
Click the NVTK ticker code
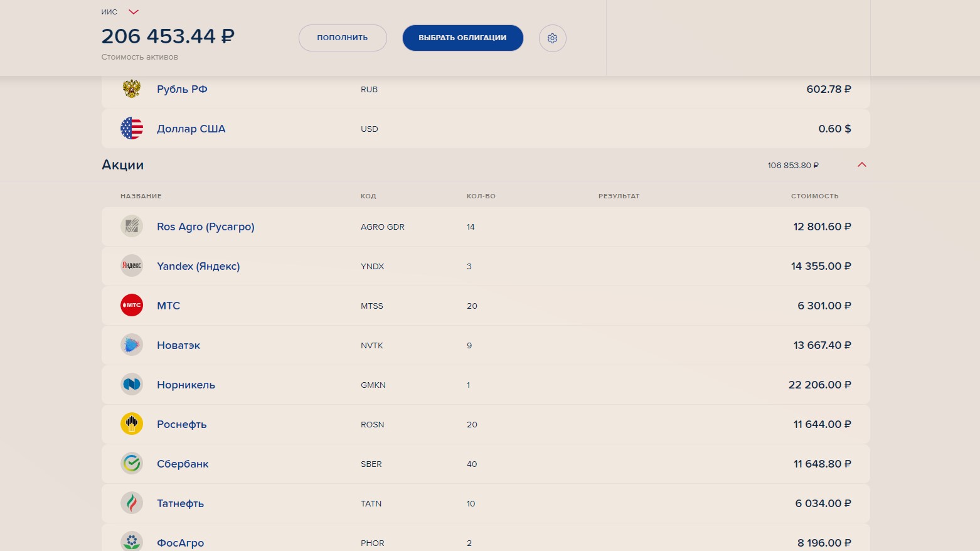[371, 345]
